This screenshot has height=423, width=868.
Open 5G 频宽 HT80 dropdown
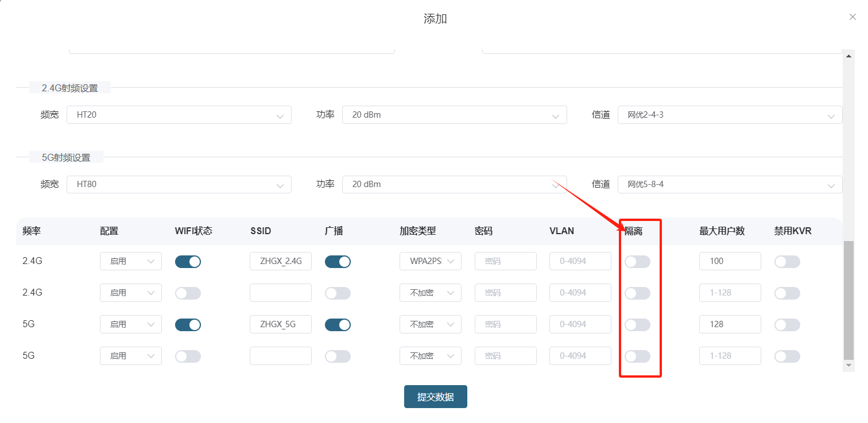(x=179, y=184)
